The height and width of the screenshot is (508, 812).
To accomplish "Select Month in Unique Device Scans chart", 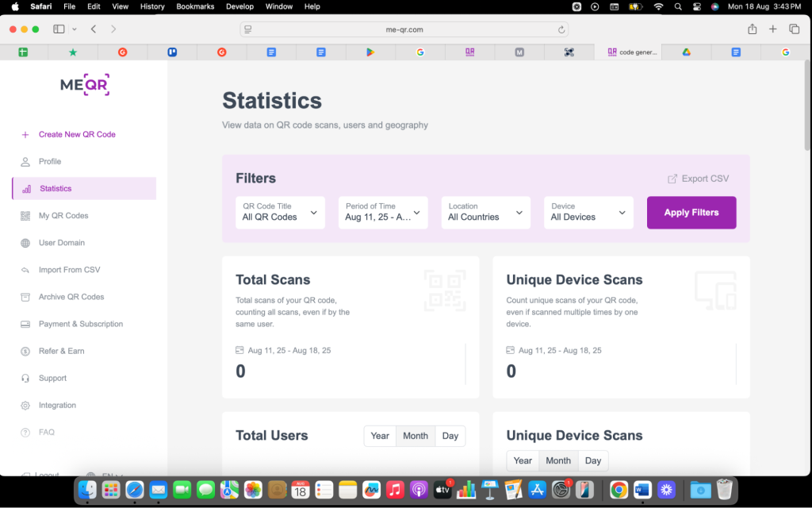I will coord(557,460).
